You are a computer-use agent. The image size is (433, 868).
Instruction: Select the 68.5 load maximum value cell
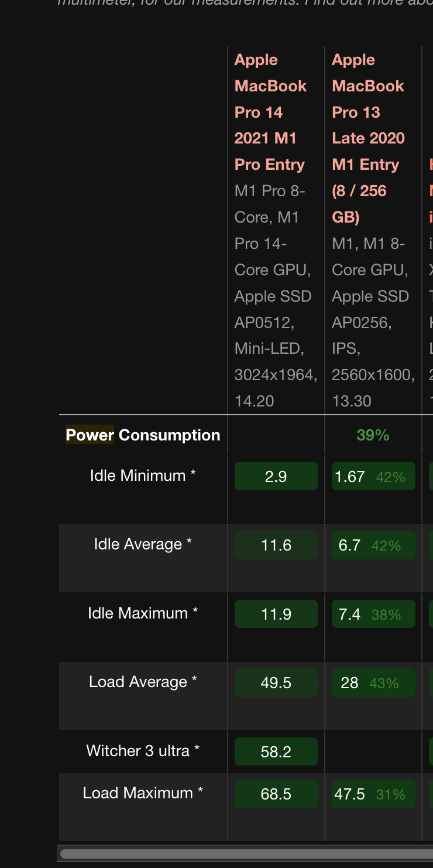pos(276,794)
